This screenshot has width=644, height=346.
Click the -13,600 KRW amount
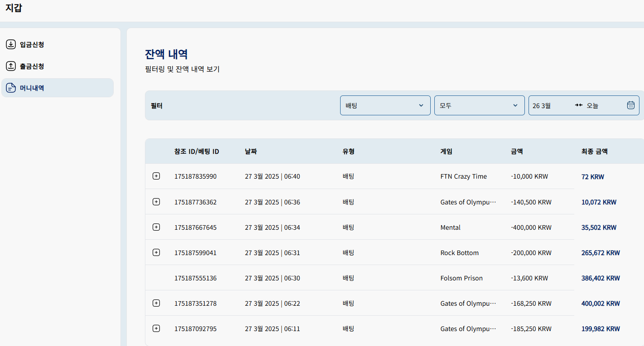tap(529, 278)
